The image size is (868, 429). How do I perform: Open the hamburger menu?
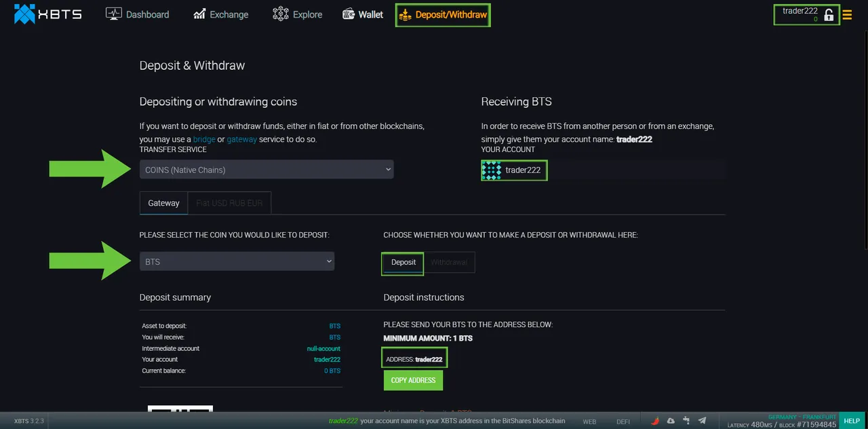[847, 14]
